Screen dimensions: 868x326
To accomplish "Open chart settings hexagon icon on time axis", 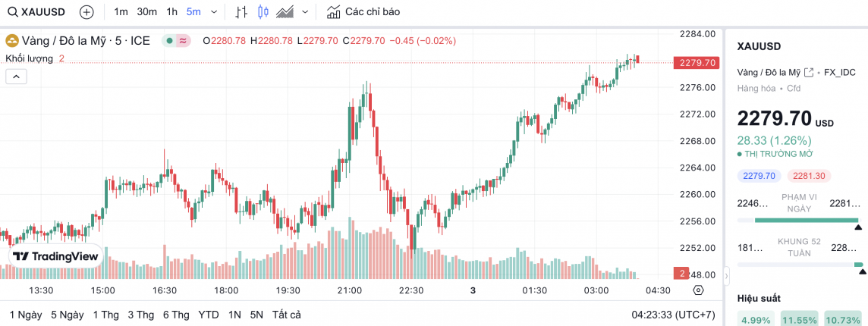I will pos(698,290).
